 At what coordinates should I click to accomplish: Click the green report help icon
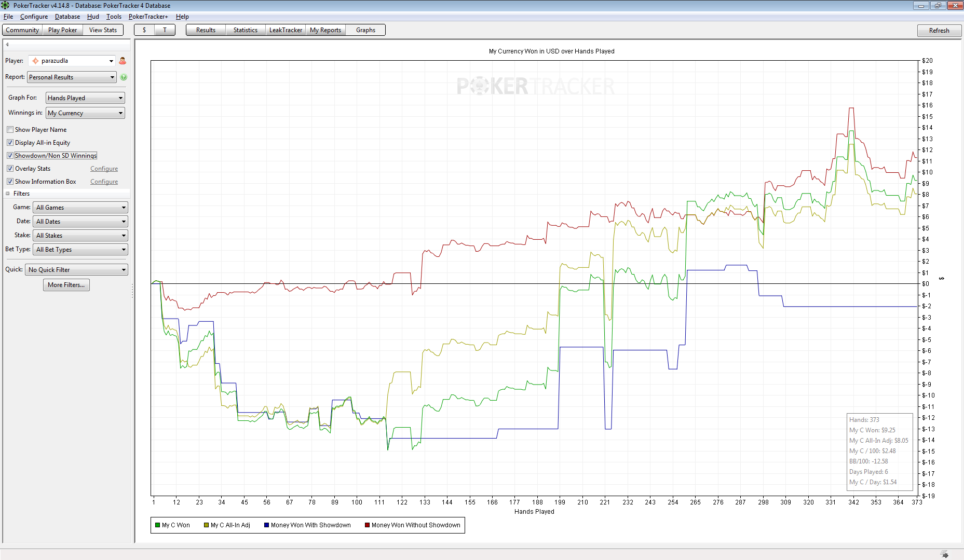tap(124, 77)
